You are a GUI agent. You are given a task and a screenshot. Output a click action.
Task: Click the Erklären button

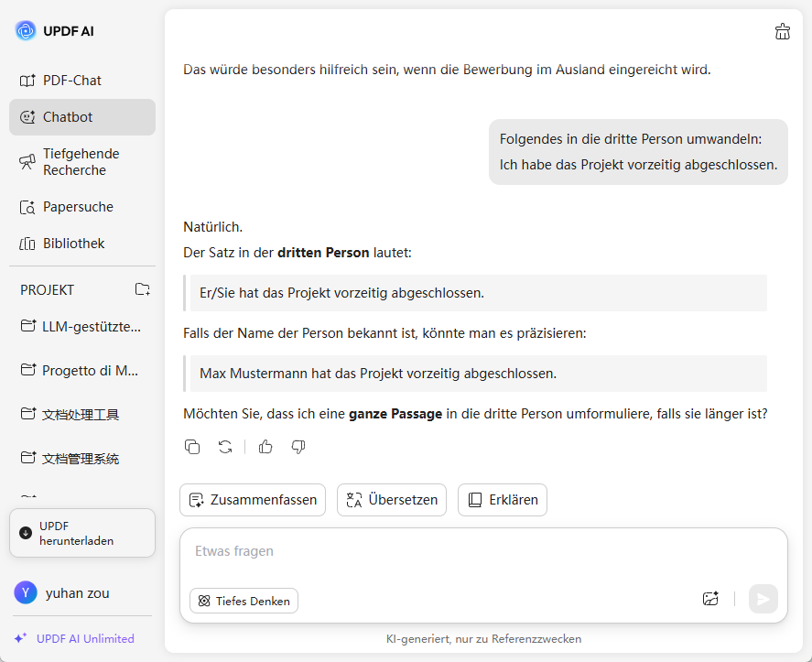[x=503, y=500]
